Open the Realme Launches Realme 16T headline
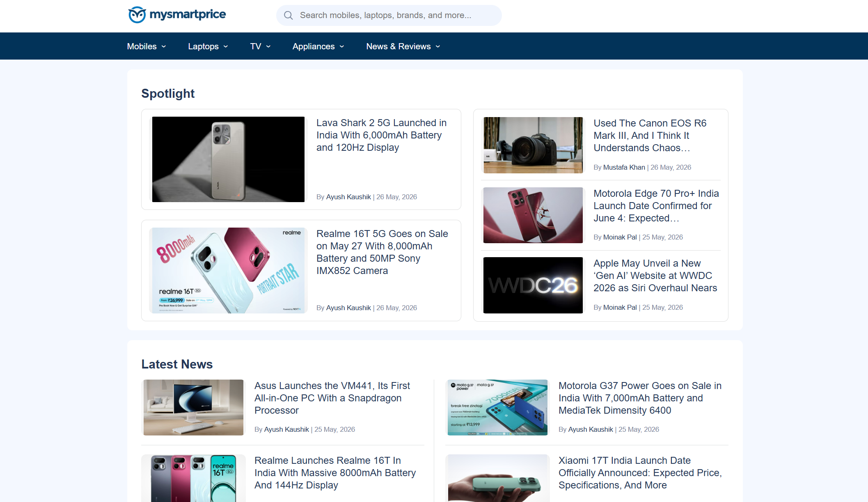Screen dimensions: 868x502 tap(335, 473)
